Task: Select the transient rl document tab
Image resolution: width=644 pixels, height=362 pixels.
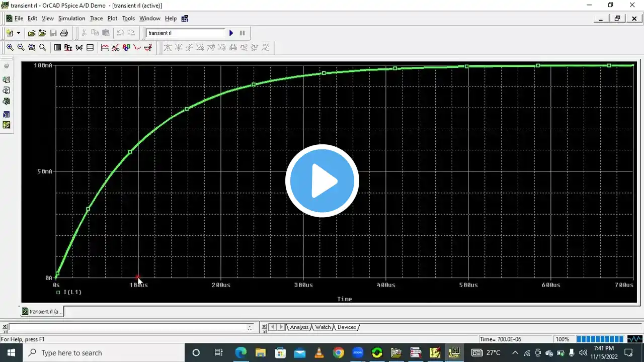Action: point(42,311)
